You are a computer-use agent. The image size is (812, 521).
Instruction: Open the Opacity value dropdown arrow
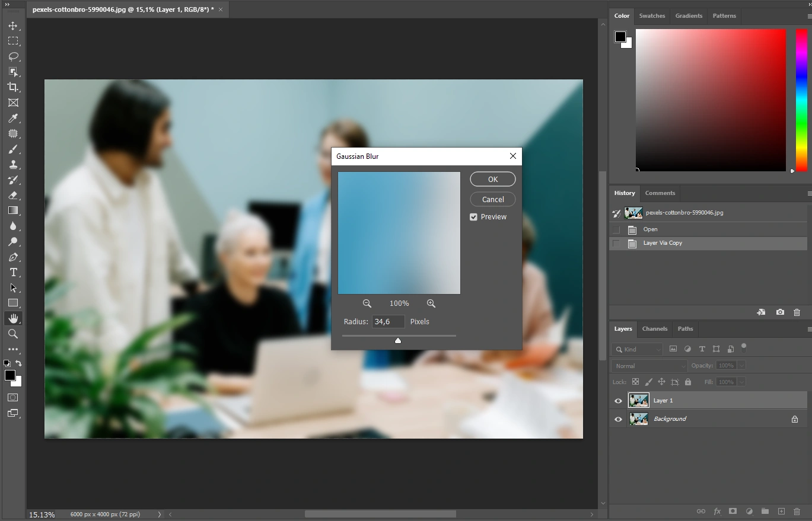(741, 366)
